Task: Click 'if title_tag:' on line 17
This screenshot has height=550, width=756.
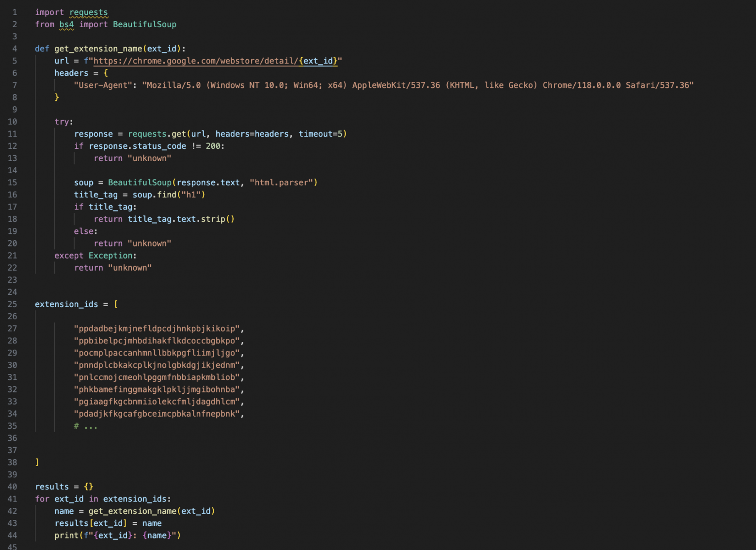Action: [x=105, y=207]
